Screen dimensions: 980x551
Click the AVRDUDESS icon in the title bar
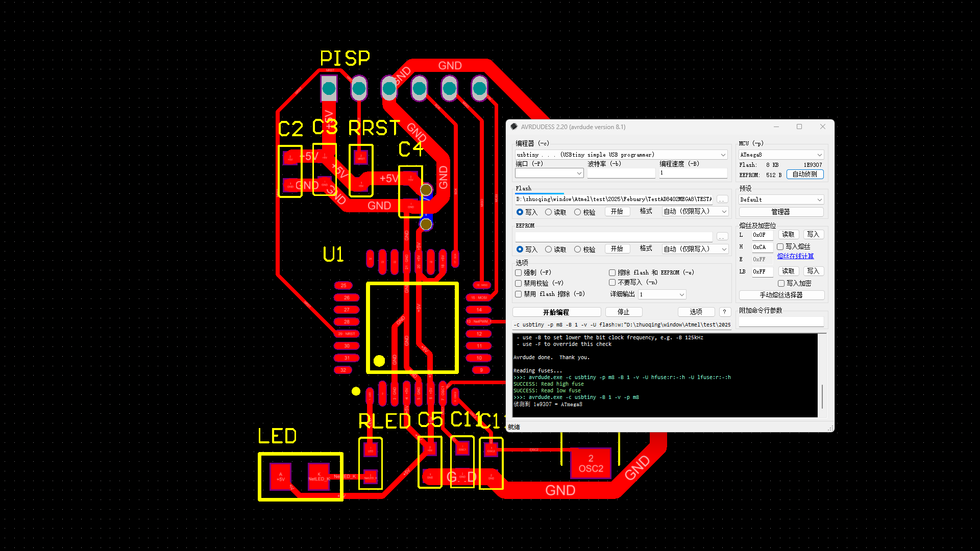[514, 127]
